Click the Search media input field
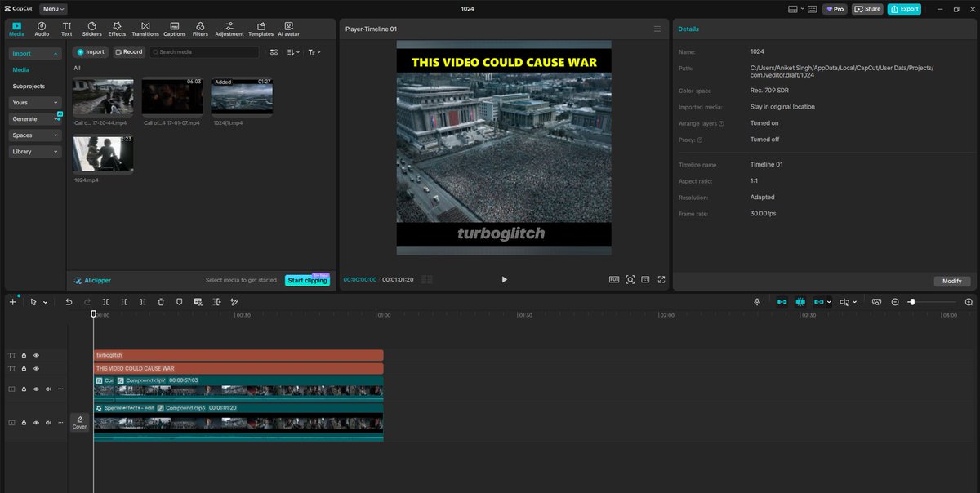 204,51
